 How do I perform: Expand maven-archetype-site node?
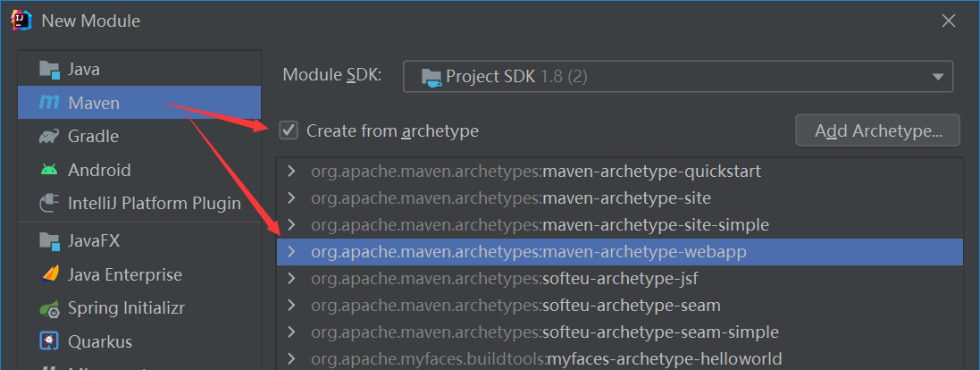coord(290,198)
